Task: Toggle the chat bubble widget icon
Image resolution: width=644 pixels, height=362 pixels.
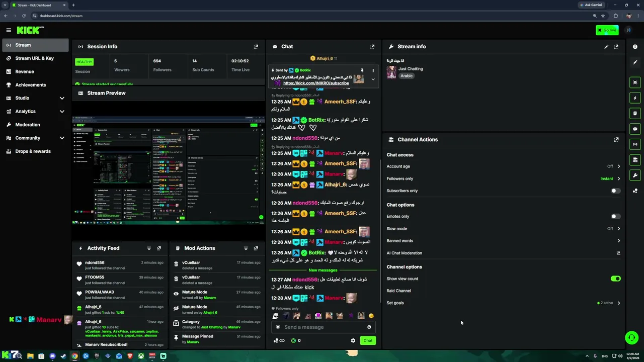Action: point(635,129)
